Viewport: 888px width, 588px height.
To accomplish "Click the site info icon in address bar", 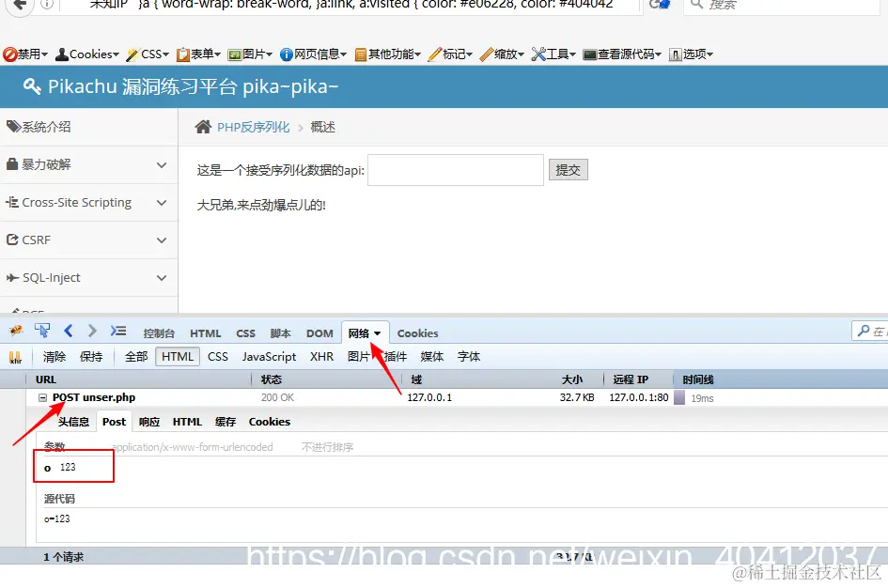I will pyautogui.click(x=48, y=5).
